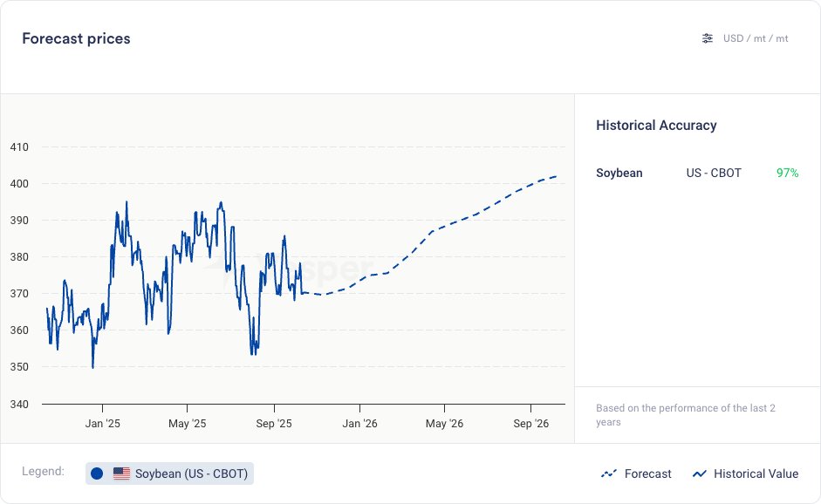Toggle the Soybean (US - CBOT) legend chip
The height and width of the screenshot is (504, 821).
click(x=170, y=473)
